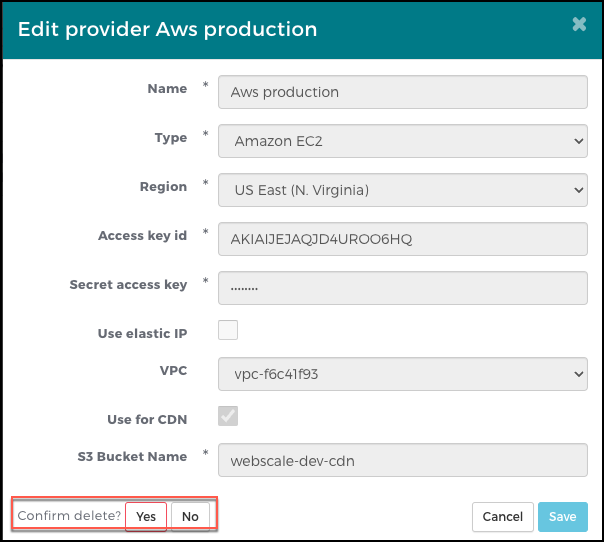Save the provider settings
604x542 pixels.
pos(562,517)
